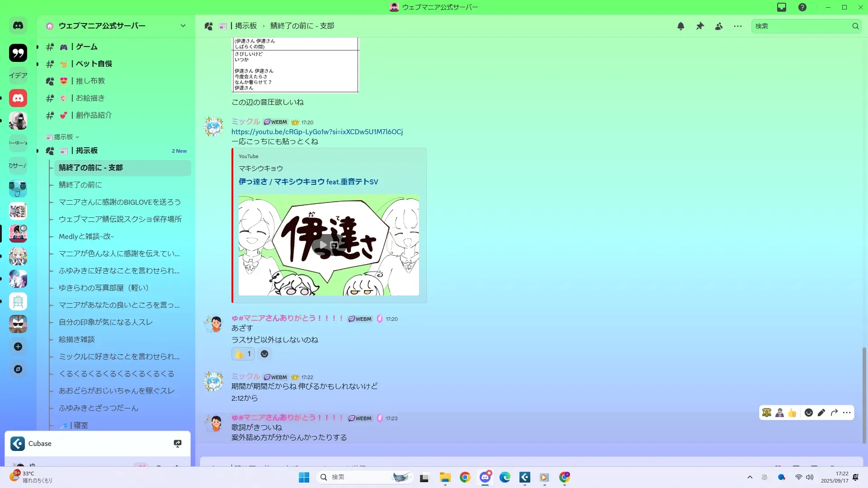Image resolution: width=868 pixels, height=488 pixels.
Task: Open Discord direct messages home
Action: click(18, 26)
